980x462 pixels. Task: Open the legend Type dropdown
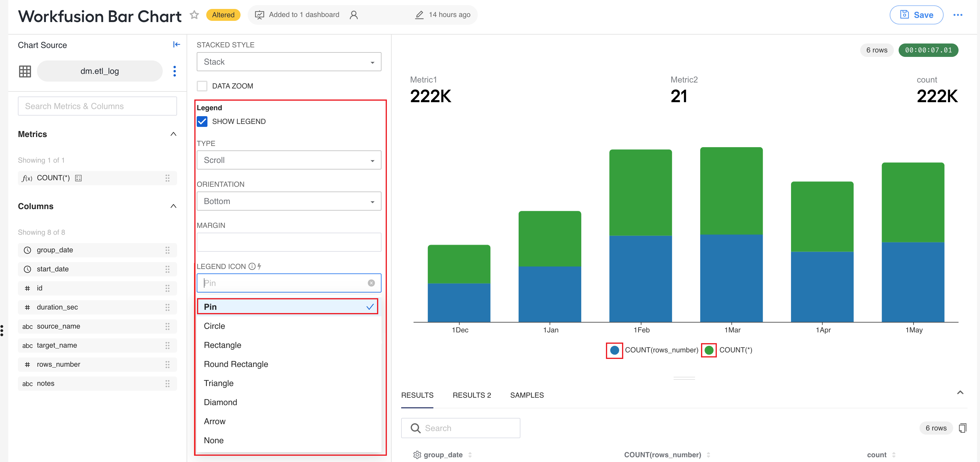click(x=289, y=160)
